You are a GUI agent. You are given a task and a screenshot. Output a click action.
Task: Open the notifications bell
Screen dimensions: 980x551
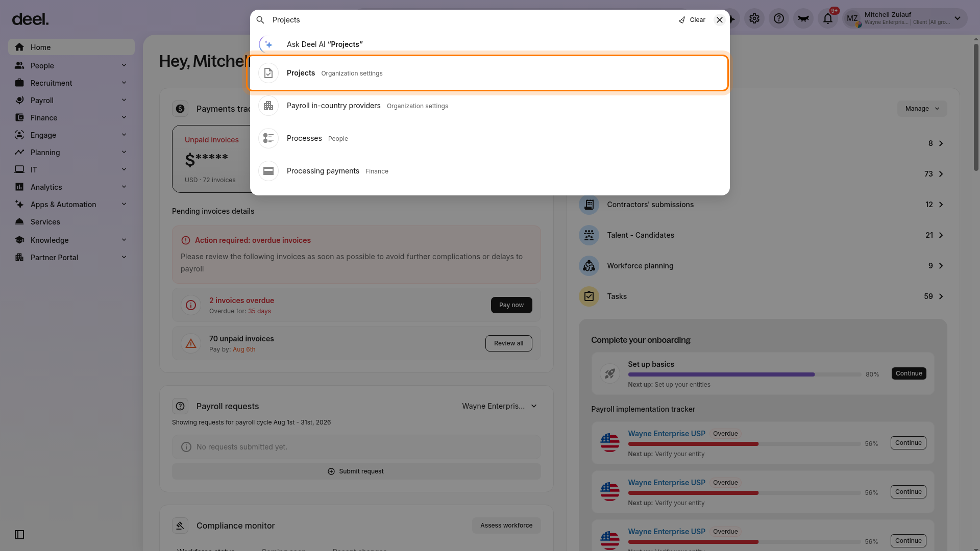pos(828,19)
